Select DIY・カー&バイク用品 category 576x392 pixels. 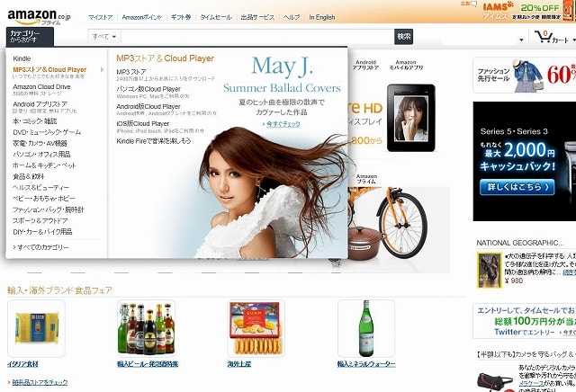point(42,232)
